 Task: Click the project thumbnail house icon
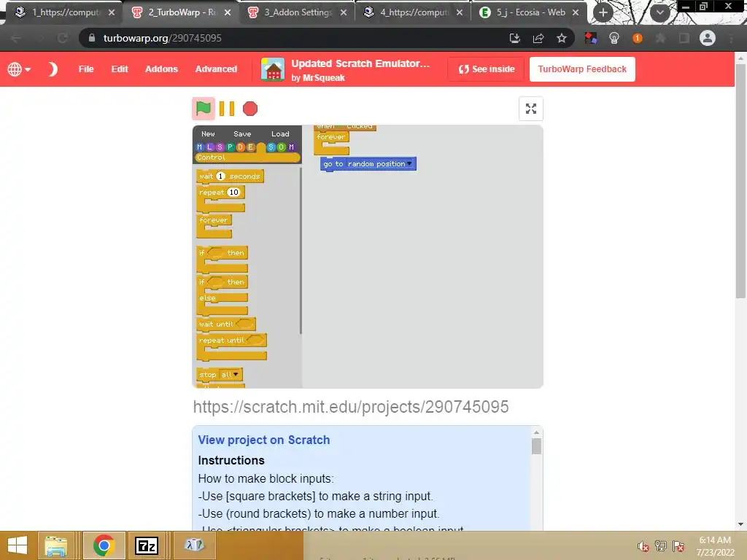coord(273,69)
